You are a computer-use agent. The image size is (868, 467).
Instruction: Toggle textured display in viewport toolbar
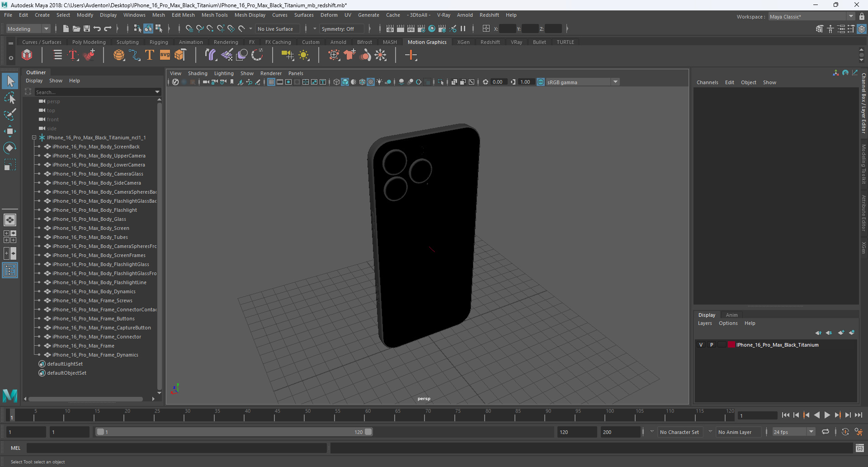(x=371, y=82)
